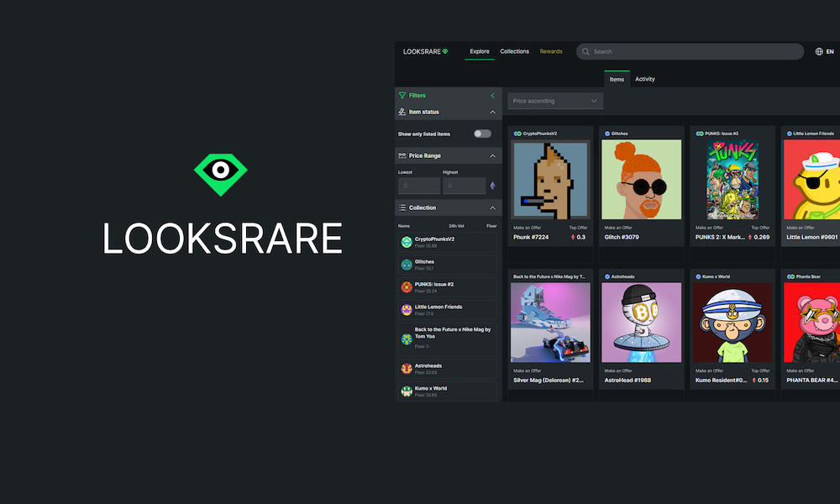Collapse the Filters panel with the chevron
The height and width of the screenshot is (504, 840).
pos(493,95)
